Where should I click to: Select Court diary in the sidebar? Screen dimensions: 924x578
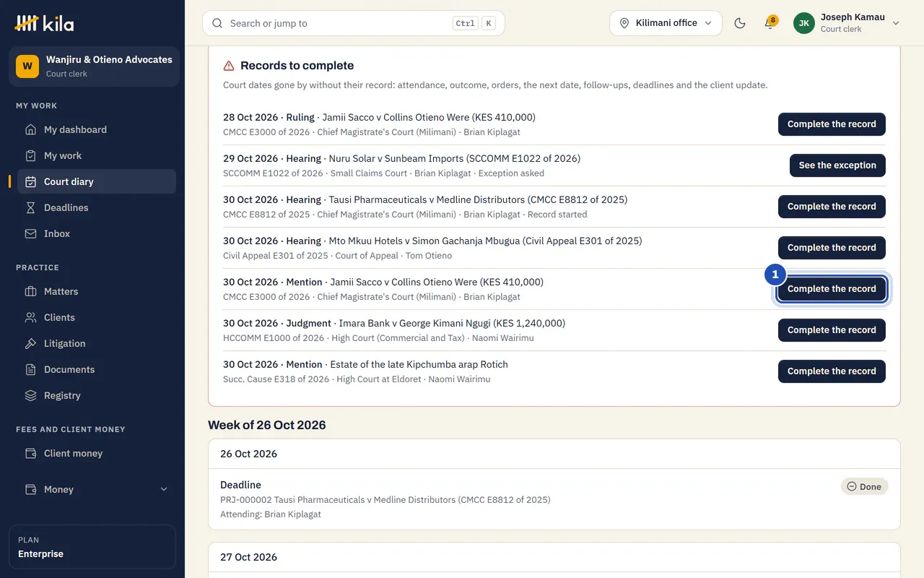point(97,181)
